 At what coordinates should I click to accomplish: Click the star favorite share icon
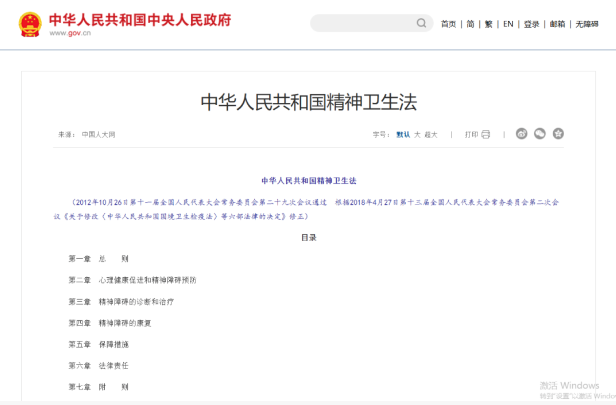[x=558, y=134]
